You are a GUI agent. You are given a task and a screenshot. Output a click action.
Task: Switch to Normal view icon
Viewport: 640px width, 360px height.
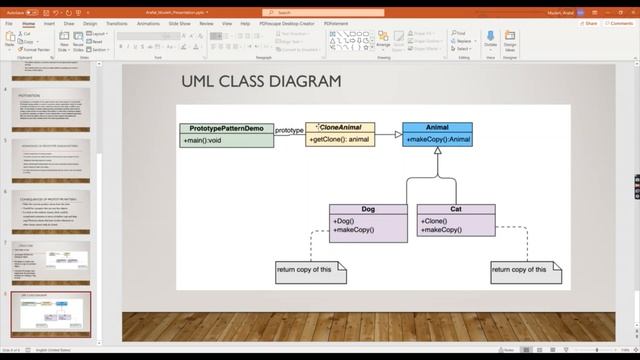click(526, 350)
